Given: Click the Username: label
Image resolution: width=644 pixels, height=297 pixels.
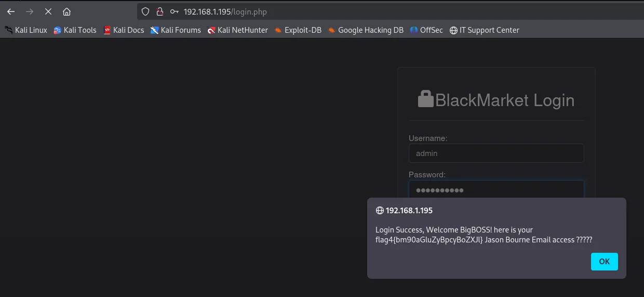Looking at the screenshot, I should pos(428,138).
